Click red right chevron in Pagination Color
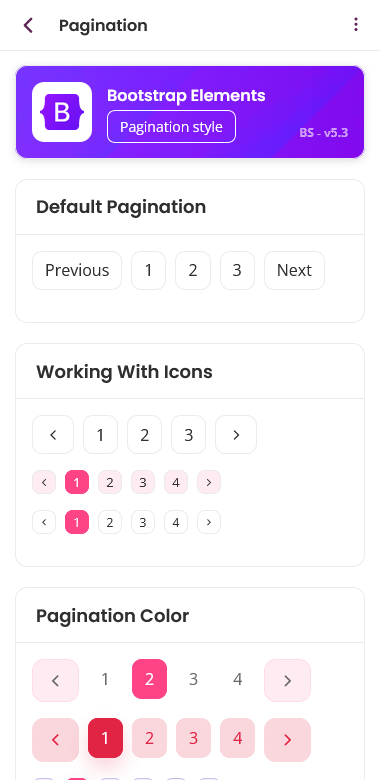 tap(287, 740)
